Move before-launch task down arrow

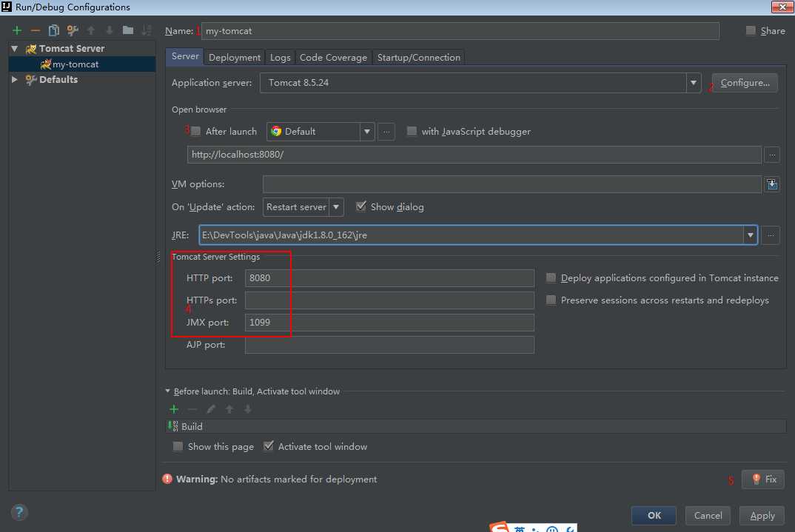248,409
